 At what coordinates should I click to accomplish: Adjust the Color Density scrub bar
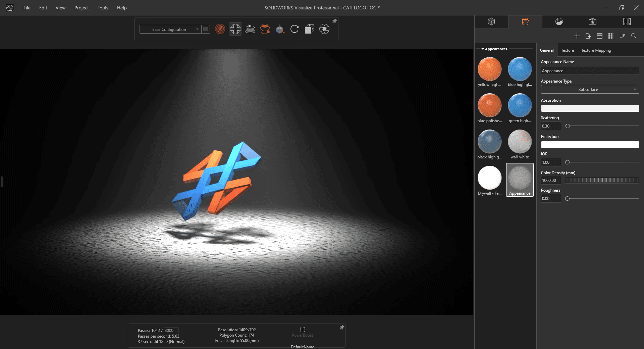(x=602, y=181)
